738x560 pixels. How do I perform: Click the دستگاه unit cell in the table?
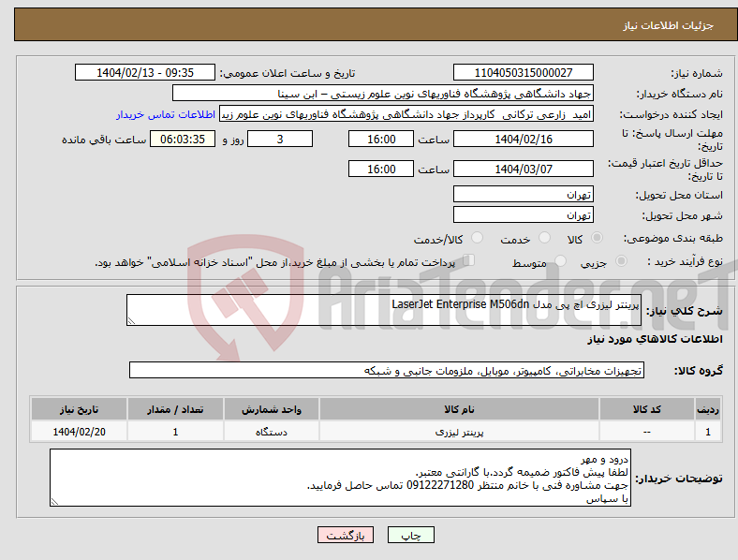pos(272,432)
